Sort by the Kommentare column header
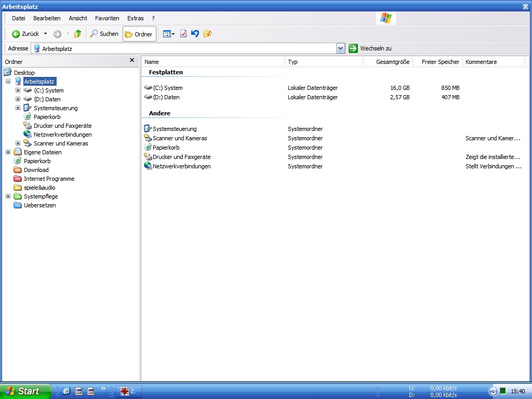Image resolution: width=532 pixels, height=399 pixels. (x=494, y=62)
